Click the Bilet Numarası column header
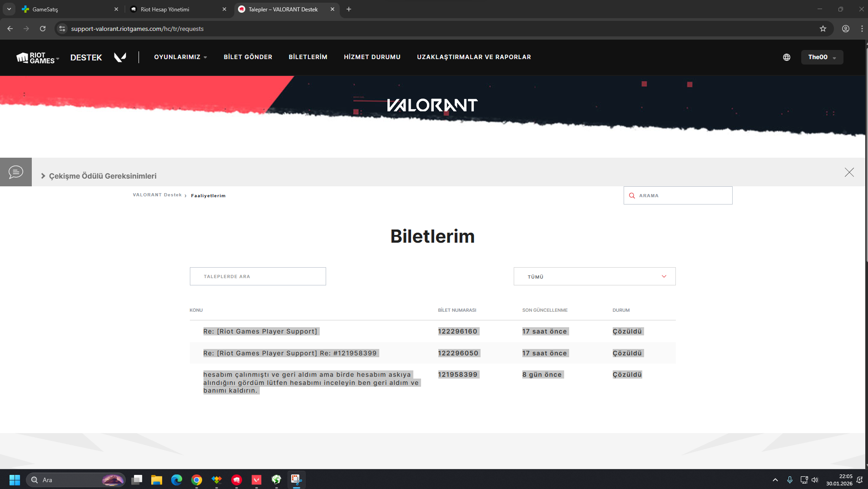The image size is (868, 489). click(457, 310)
